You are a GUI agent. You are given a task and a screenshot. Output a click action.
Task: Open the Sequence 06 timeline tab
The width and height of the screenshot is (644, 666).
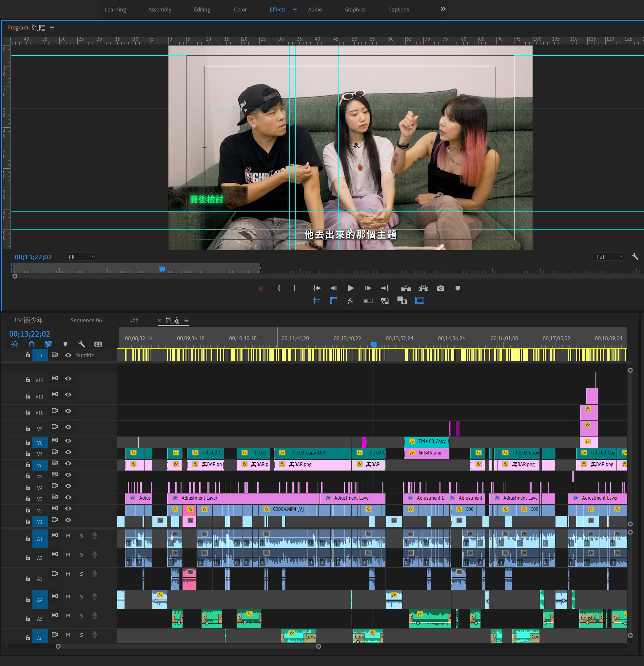coord(86,320)
